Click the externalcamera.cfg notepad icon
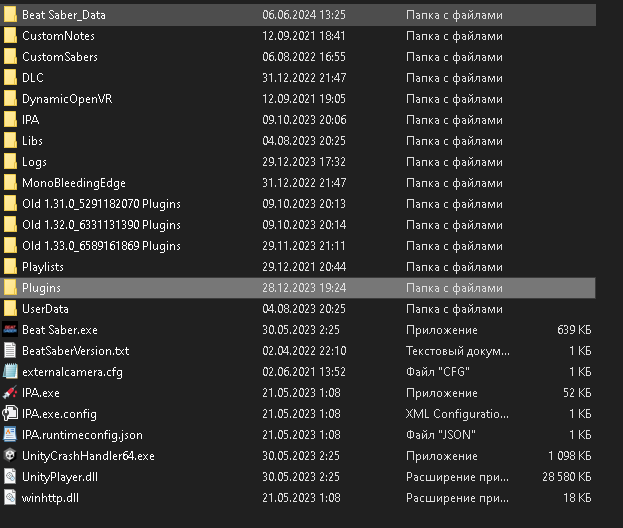 coord(10,372)
